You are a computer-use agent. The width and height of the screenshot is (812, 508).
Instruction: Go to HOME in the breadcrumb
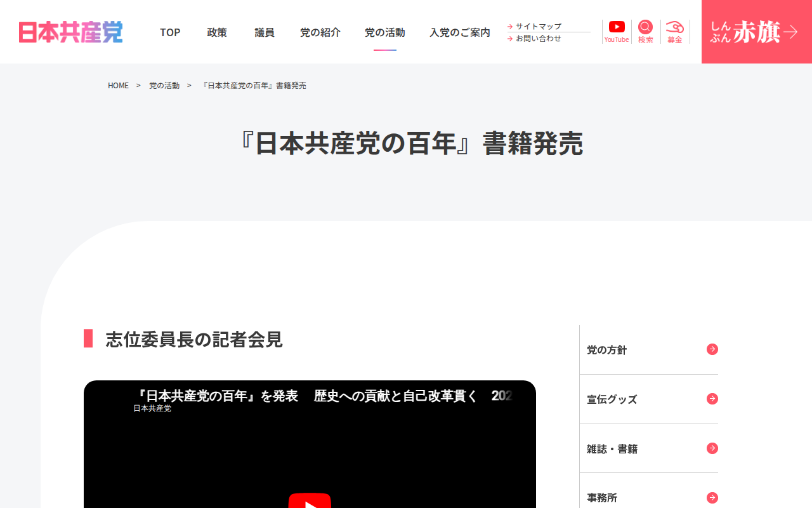118,85
